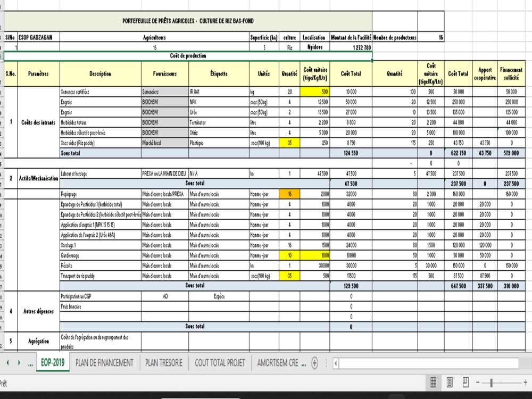Add a new worksheet with the plus icon
This screenshot has width=532, height=399.
[x=315, y=362]
